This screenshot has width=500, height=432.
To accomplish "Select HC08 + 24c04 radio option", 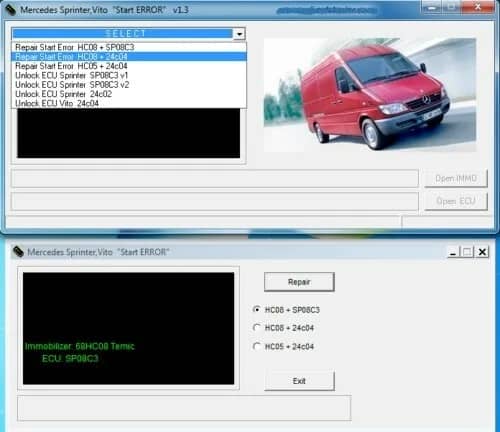I will click(256, 328).
